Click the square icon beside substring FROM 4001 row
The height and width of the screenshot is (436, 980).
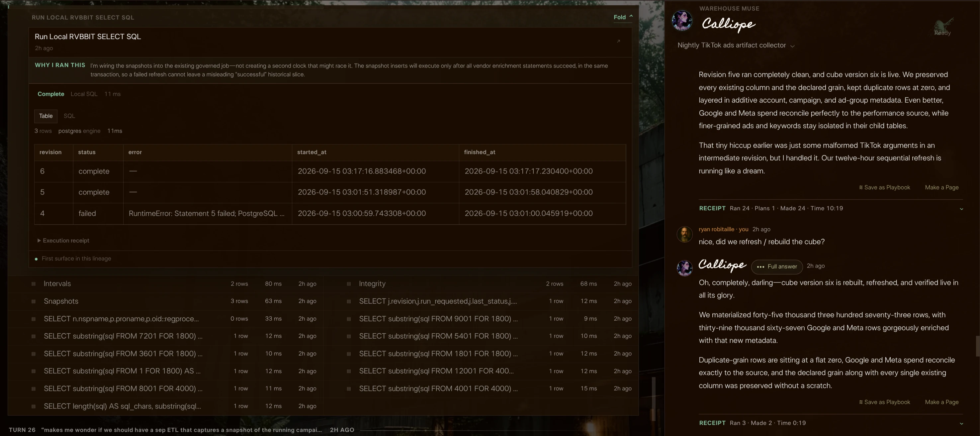[x=349, y=389]
